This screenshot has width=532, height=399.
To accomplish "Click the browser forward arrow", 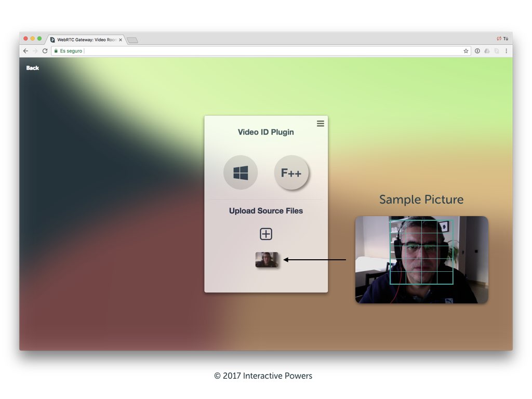I will 35,51.
